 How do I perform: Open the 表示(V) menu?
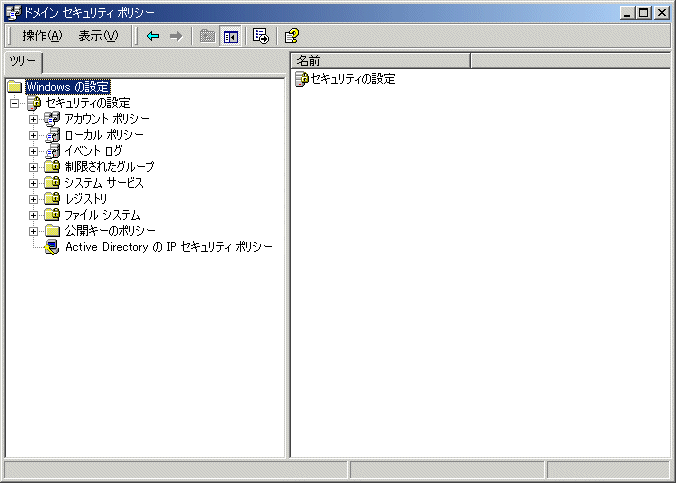pyautogui.click(x=98, y=36)
